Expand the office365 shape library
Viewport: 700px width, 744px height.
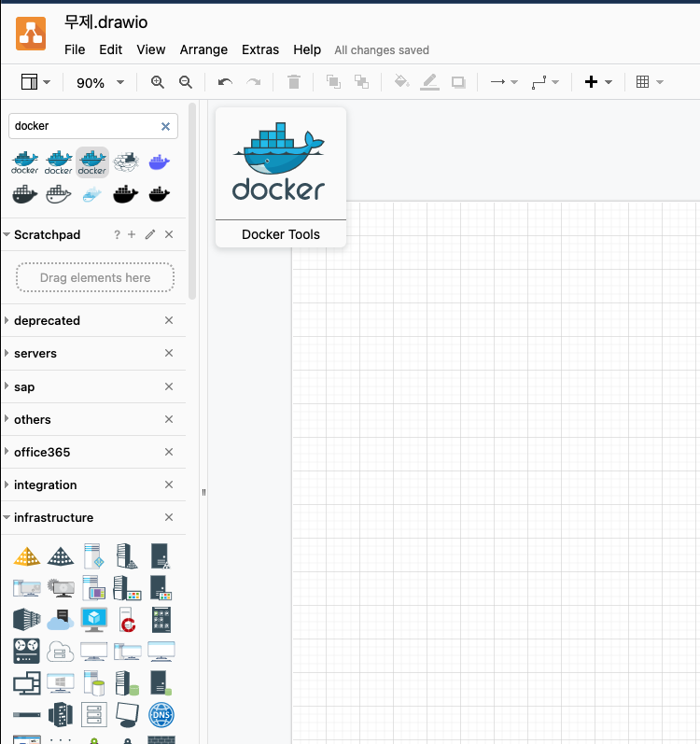click(42, 453)
